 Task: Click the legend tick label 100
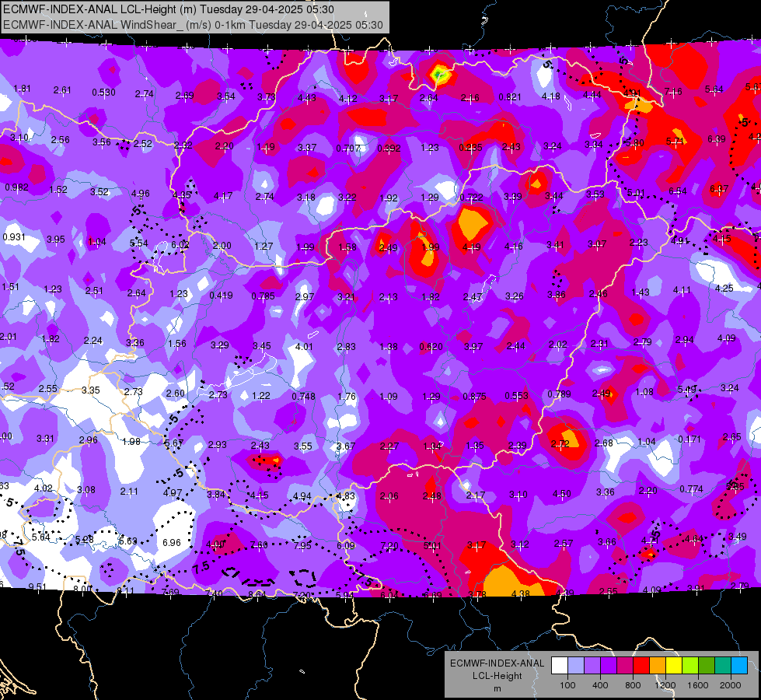567,685
